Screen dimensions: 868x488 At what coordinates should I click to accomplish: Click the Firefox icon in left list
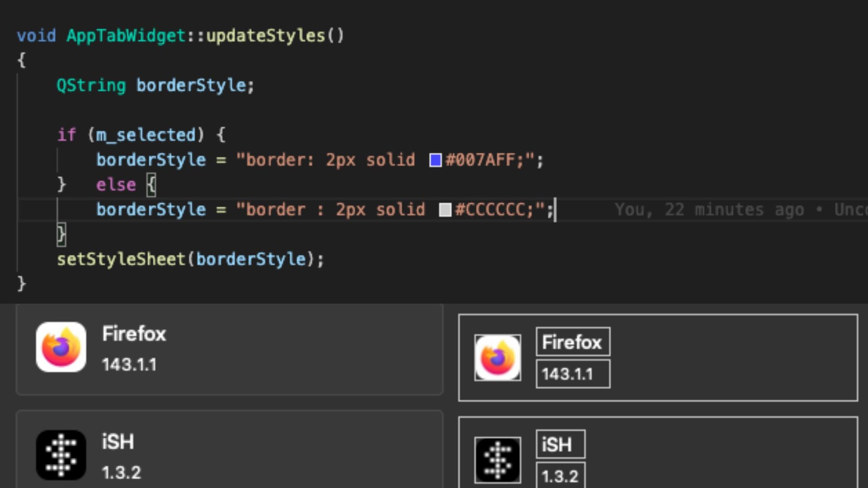pyautogui.click(x=61, y=347)
